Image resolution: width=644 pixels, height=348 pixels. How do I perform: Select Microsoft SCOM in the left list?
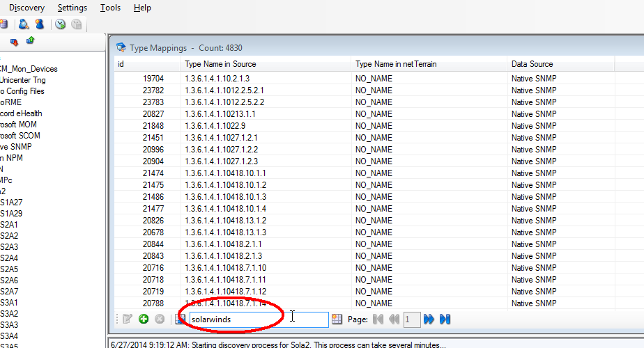(20, 136)
